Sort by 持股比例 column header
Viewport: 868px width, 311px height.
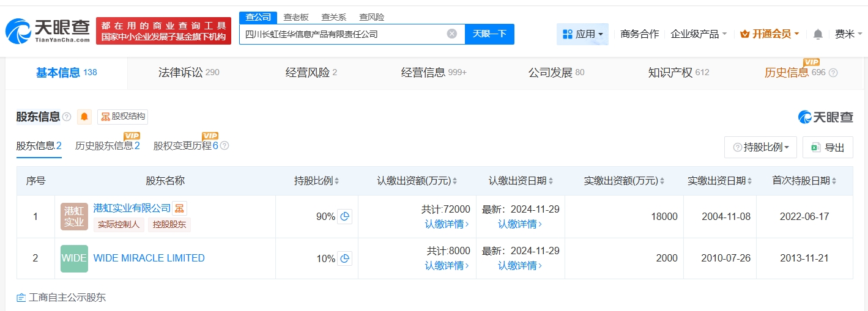click(x=317, y=181)
